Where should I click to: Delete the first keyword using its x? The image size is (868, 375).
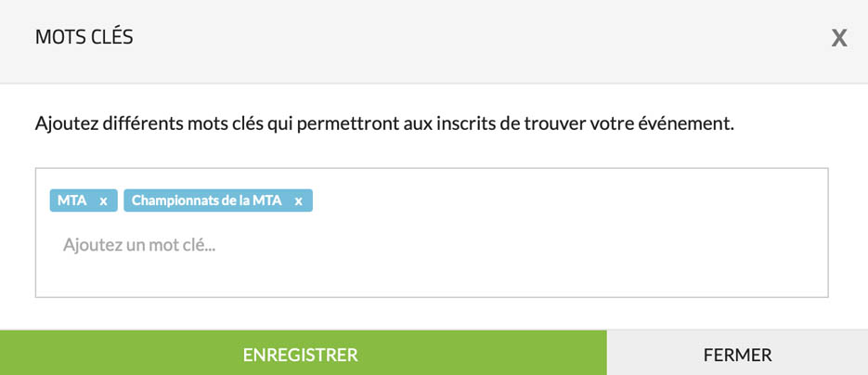pyautogui.click(x=104, y=200)
